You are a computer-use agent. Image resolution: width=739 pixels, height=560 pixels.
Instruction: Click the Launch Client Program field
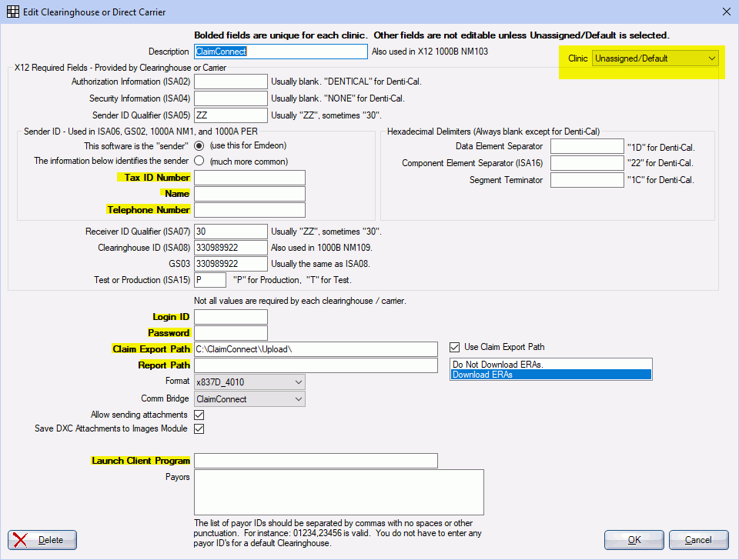pyautogui.click(x=316, y=461)
